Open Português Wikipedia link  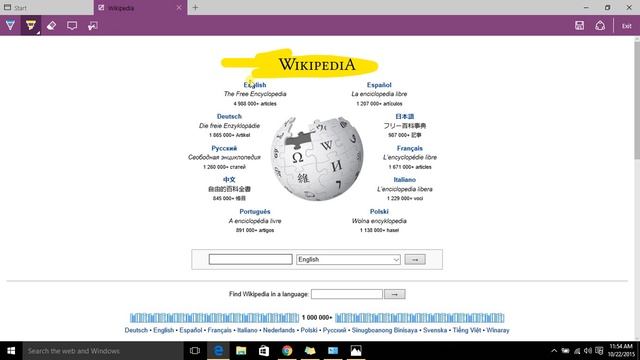pos(255,211)
